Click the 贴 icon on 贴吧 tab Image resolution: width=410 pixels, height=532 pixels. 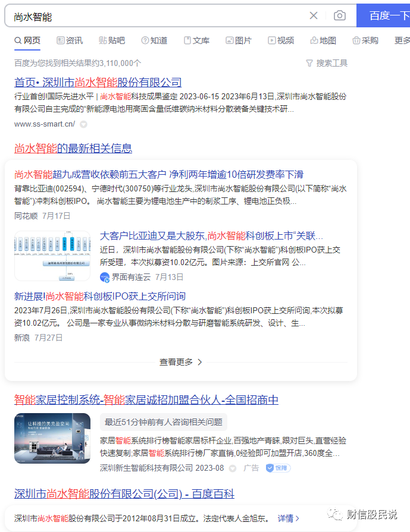click(102, 40)
